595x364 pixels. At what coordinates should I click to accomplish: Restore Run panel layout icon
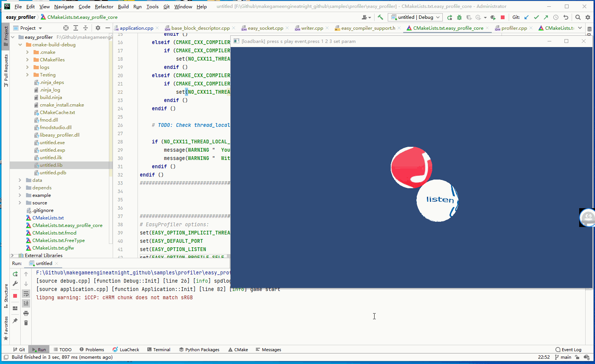15,308
